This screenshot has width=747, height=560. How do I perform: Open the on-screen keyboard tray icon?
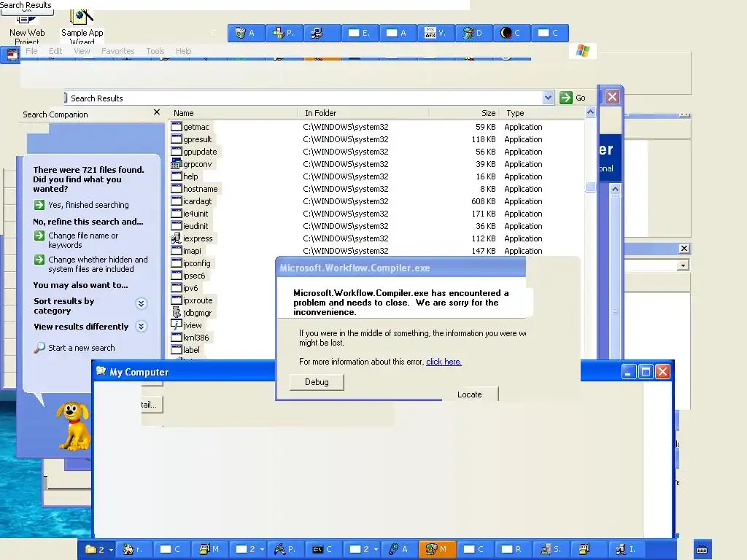coord(702,549)
